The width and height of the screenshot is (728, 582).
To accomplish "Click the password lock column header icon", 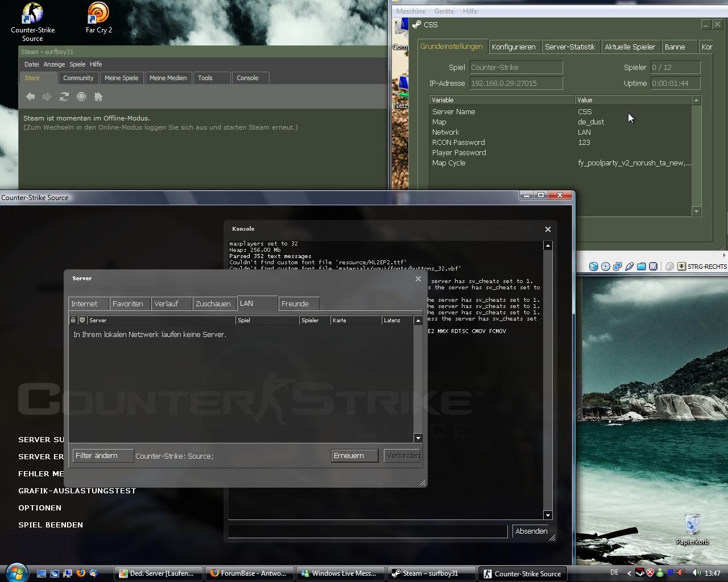I will point(73,320).
